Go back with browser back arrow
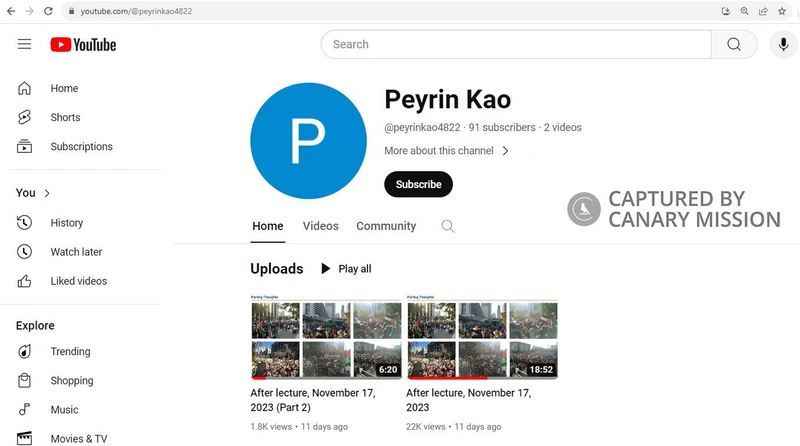 (11, 11)
